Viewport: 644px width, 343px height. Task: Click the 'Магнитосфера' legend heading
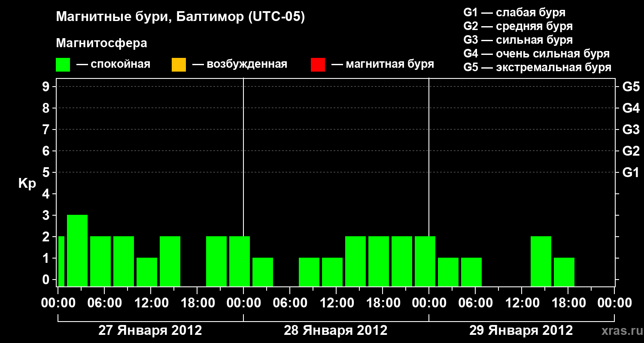point(102,43)
